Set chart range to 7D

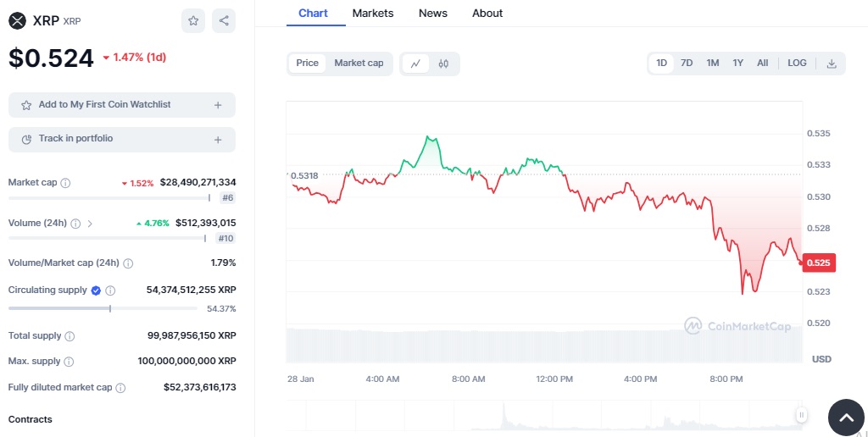click(687, 63)
